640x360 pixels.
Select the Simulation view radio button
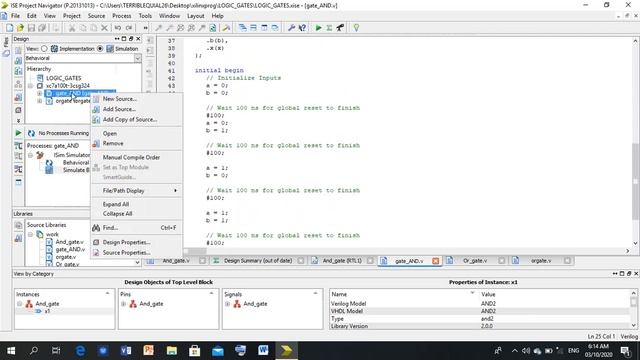click(100, 49)
